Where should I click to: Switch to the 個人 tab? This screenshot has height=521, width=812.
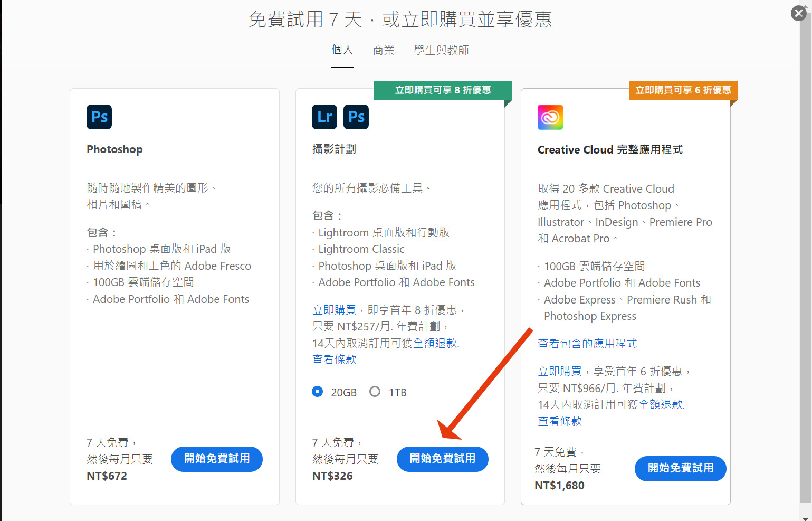(342, 50)
